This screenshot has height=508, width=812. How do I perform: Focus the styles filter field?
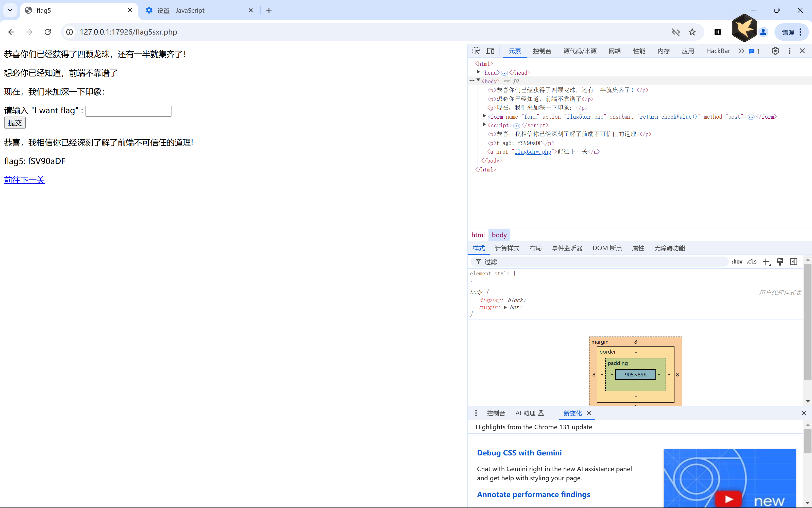coord(599,262)
